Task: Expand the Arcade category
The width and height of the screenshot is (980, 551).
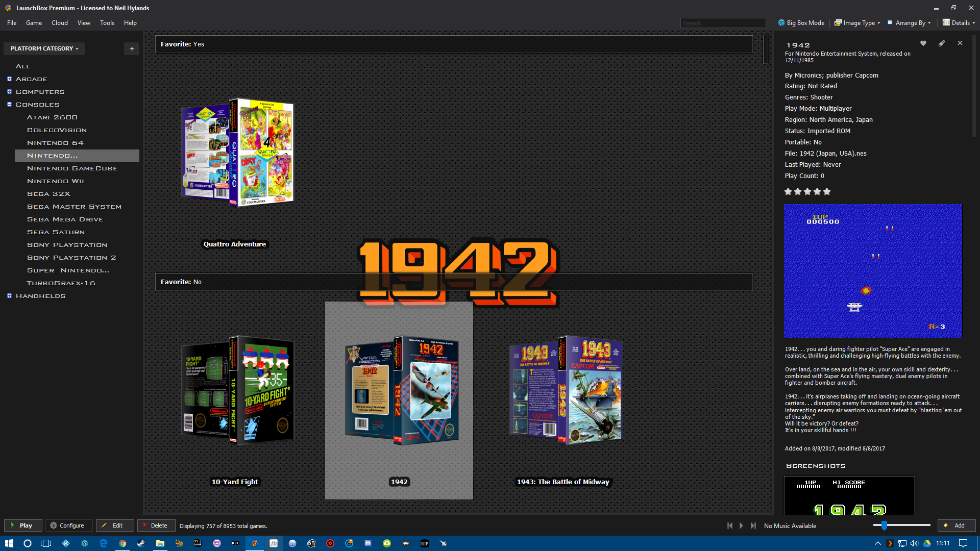Action: [9, 79]
